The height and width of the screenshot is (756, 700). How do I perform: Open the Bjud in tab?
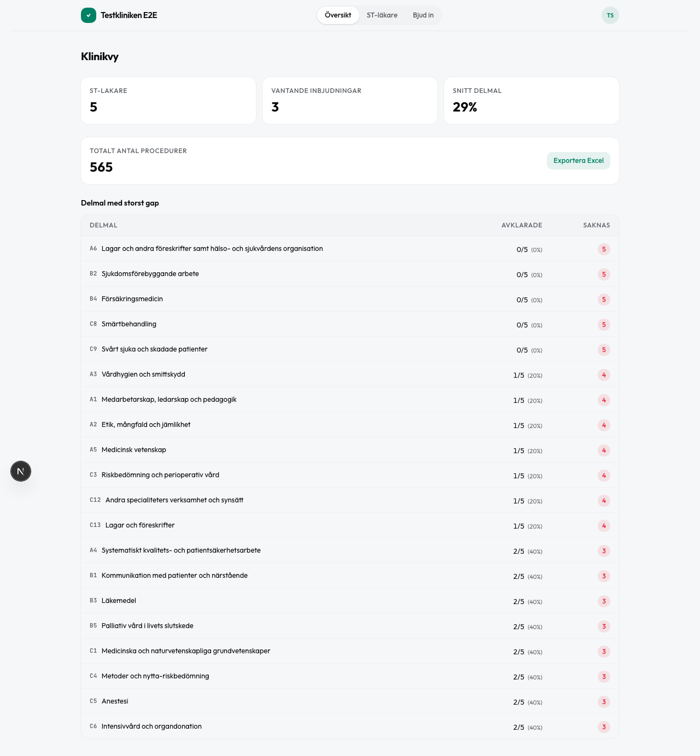click(423, 15)
